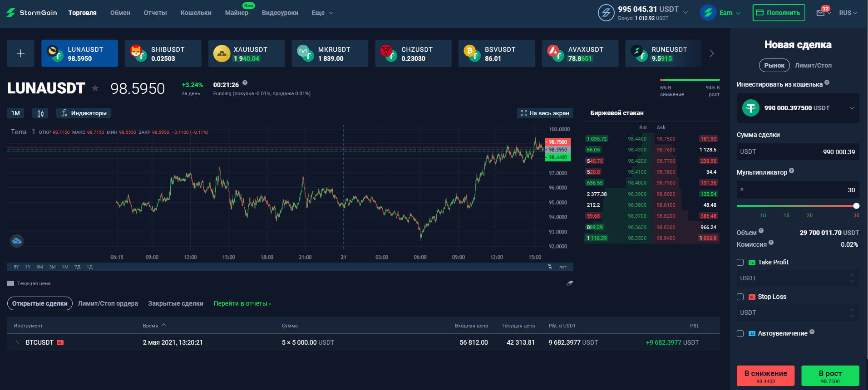Open the Кошельки menu item

(196, 13)
